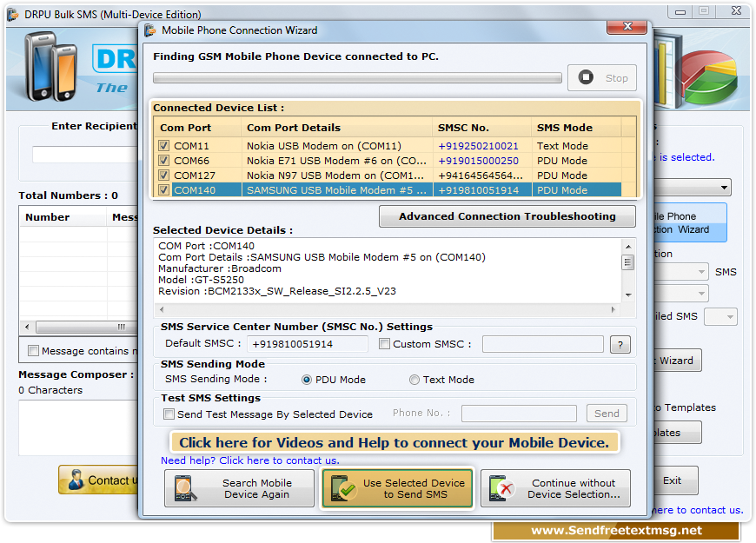Click SMSC number +919250210021

[x=478, y=146]
